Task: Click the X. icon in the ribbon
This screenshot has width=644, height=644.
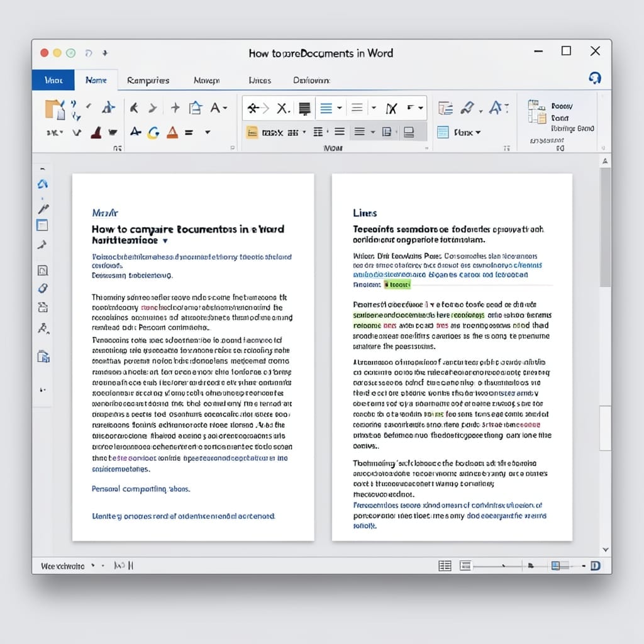Action: pos(283,108)
